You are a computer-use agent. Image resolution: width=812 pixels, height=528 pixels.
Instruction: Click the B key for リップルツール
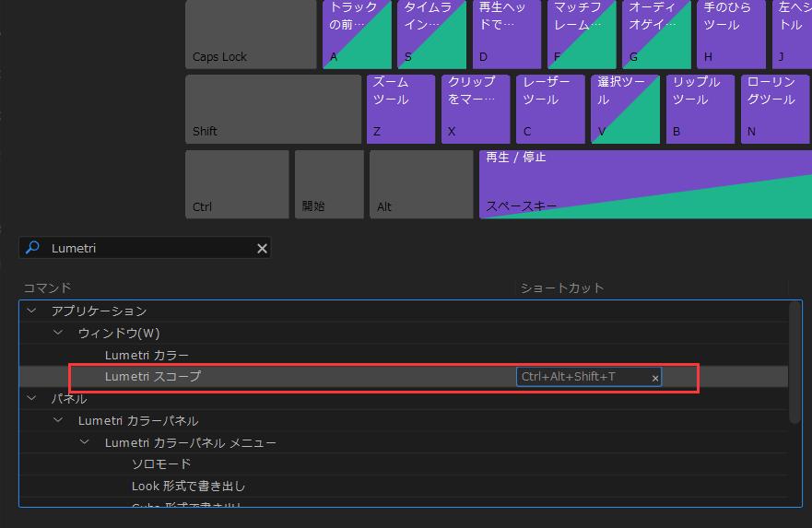(x=700, y=109)
